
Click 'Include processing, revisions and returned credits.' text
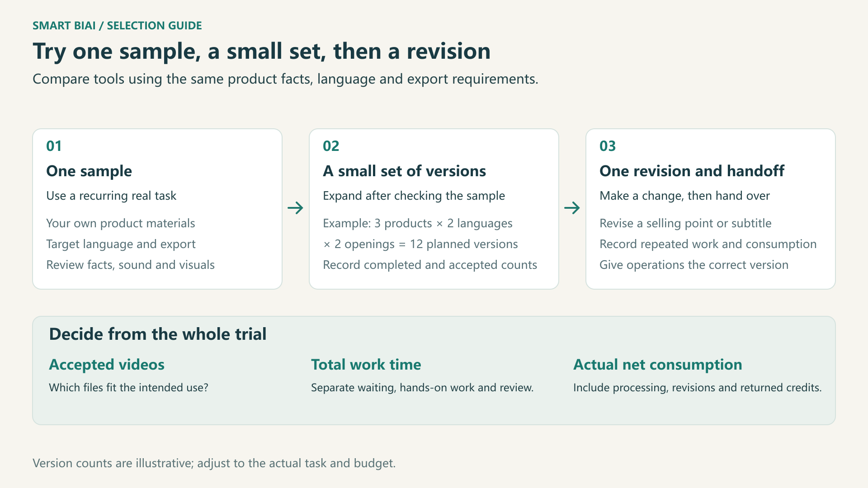tap(698, 388)
